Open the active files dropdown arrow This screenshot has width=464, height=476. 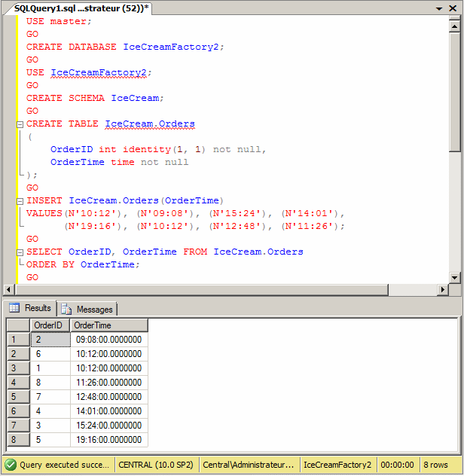[439, 8]
